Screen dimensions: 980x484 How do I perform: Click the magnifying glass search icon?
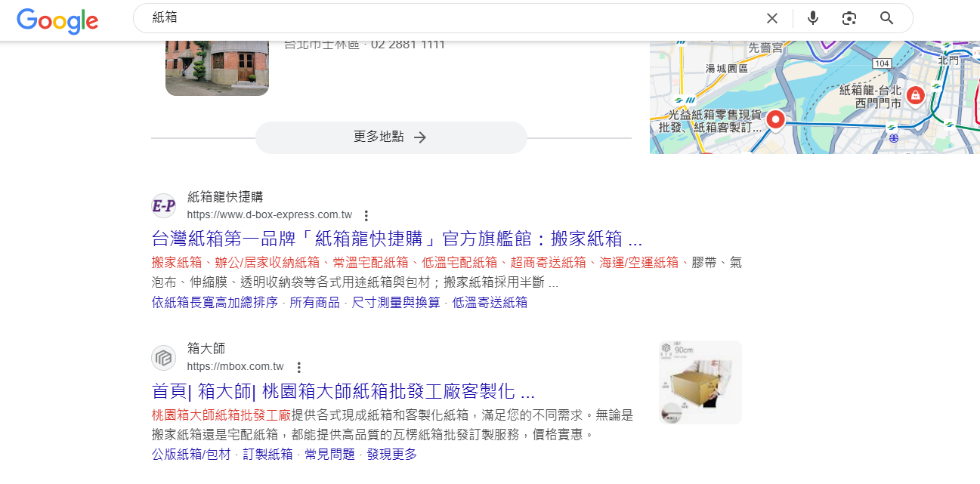(x=887, y=18)
